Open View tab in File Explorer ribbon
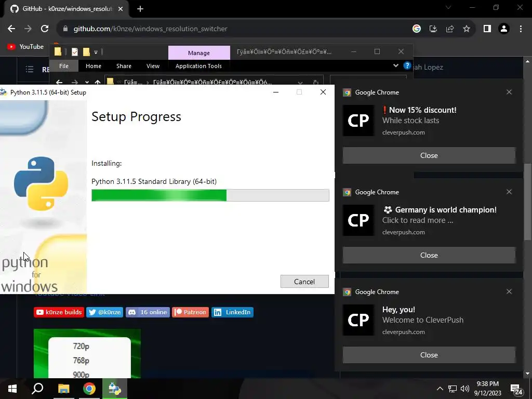The image size is (532, 399). (x=153, y=66)
